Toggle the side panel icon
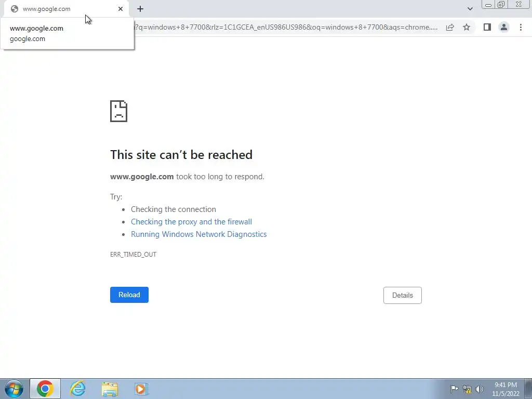 487,27
